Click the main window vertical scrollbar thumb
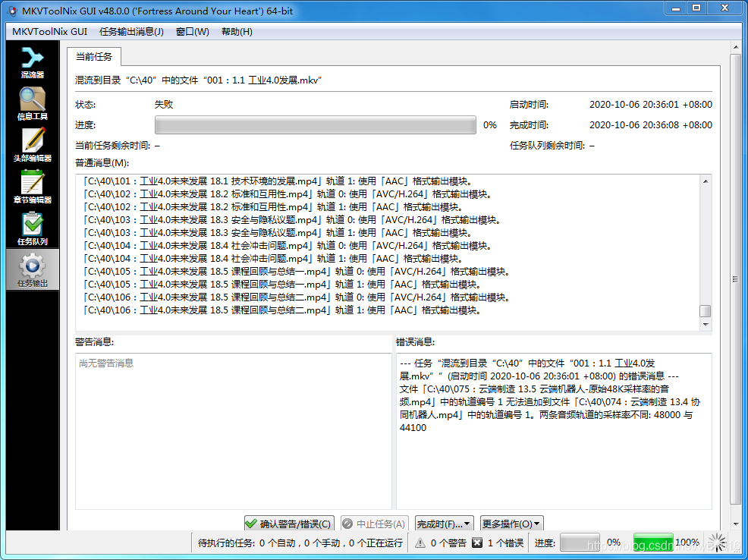 (x=735, y=279)
